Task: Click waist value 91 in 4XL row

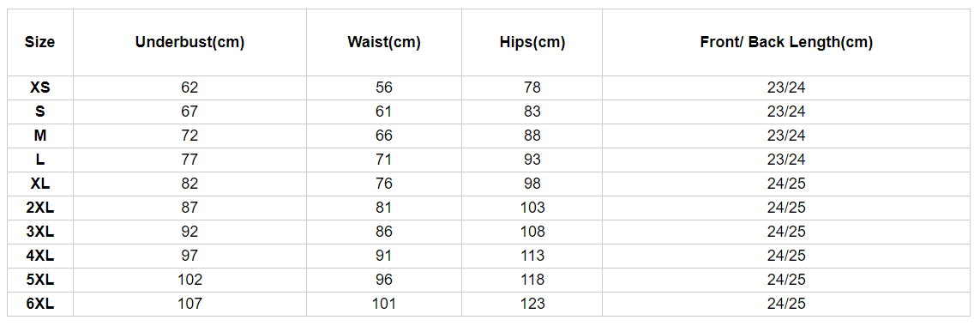Action: click(x=384, y=257)
